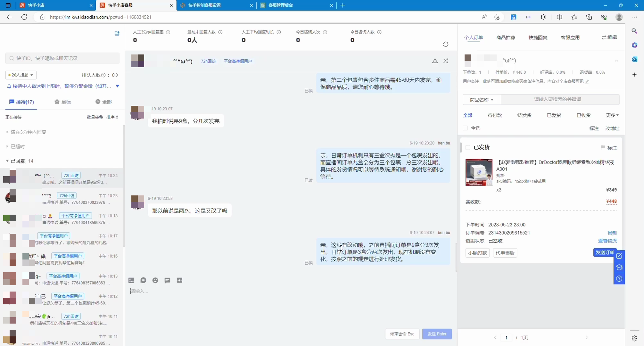Click the 结束会话 Esc button

click(402, 334)
